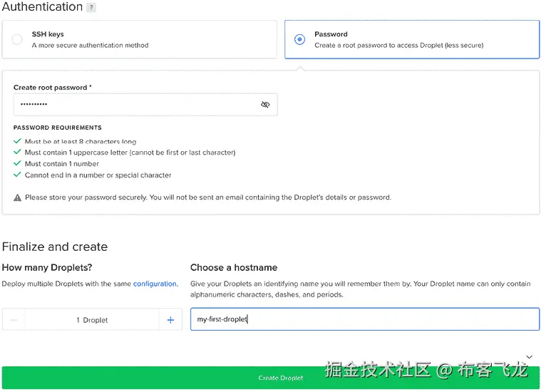Select the Password radio button
Image resolution: width=541 pixels, height=392 pixels.
(299, 39)
